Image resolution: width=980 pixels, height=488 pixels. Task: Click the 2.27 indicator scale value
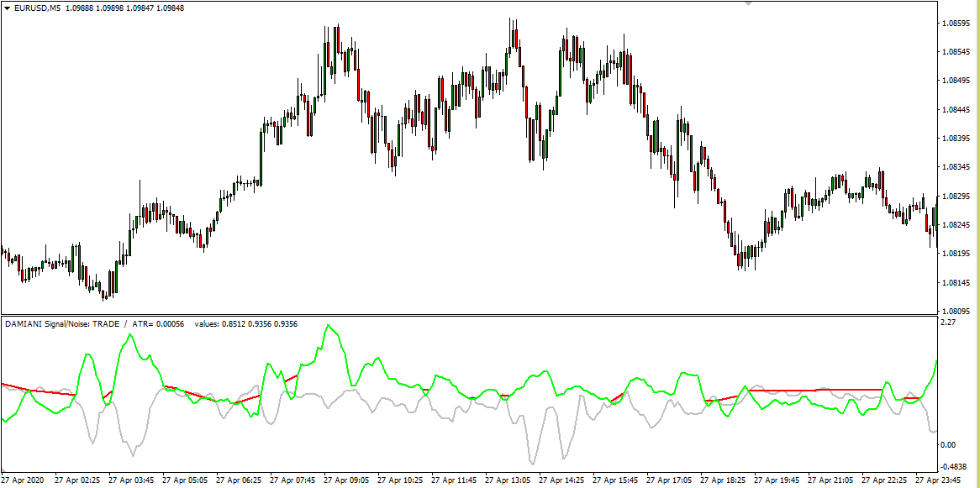(x=948, y=322)
